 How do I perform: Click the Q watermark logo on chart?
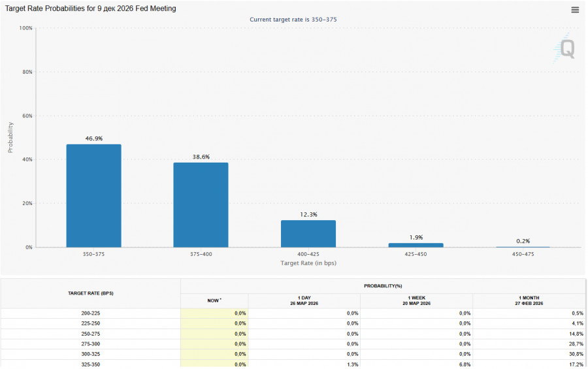click(x=566, y=50)
